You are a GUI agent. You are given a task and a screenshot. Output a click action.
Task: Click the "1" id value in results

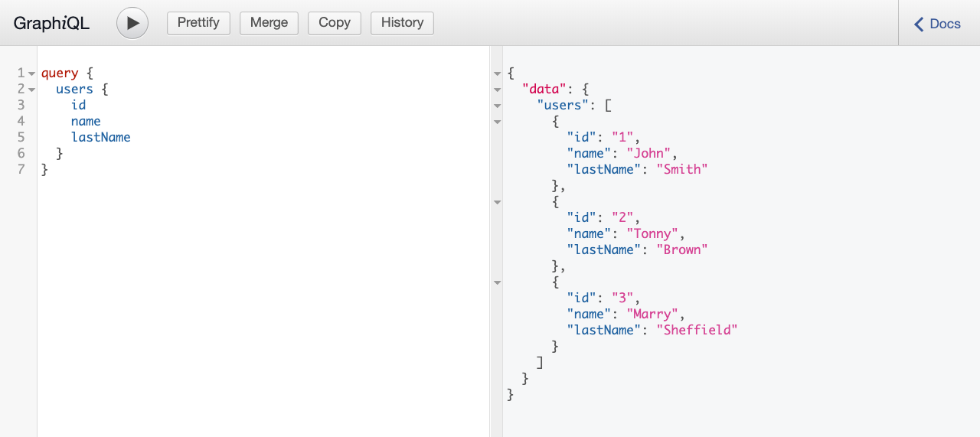point(622,138)
